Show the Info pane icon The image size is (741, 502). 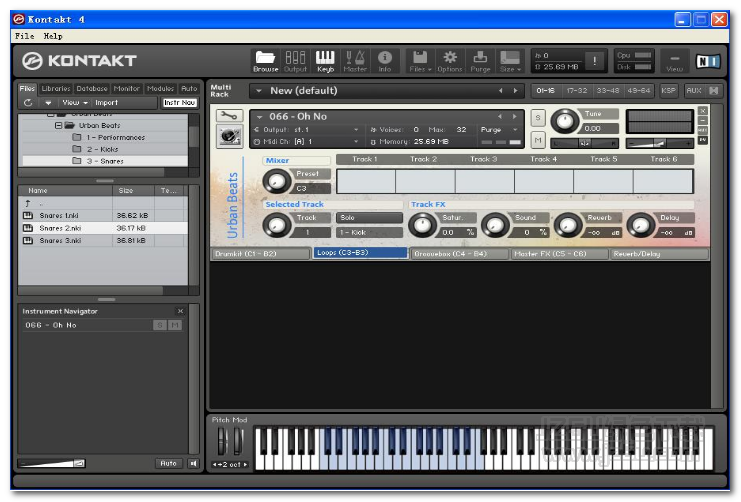tap(385, 61)
